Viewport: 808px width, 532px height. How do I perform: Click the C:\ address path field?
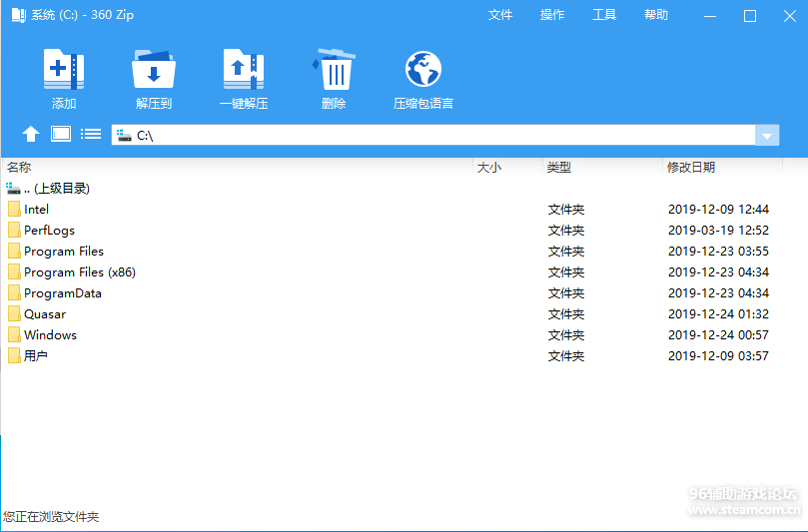(433, 136)
